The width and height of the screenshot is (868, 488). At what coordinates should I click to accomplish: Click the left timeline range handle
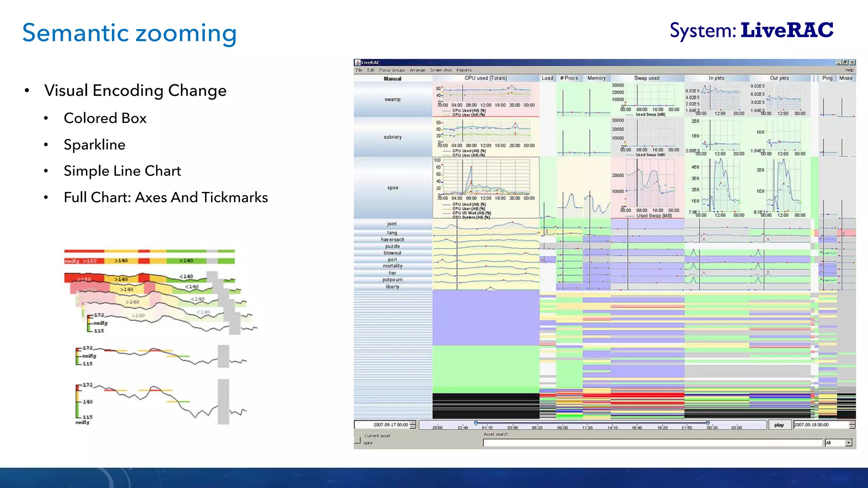(x=476, y=423)
